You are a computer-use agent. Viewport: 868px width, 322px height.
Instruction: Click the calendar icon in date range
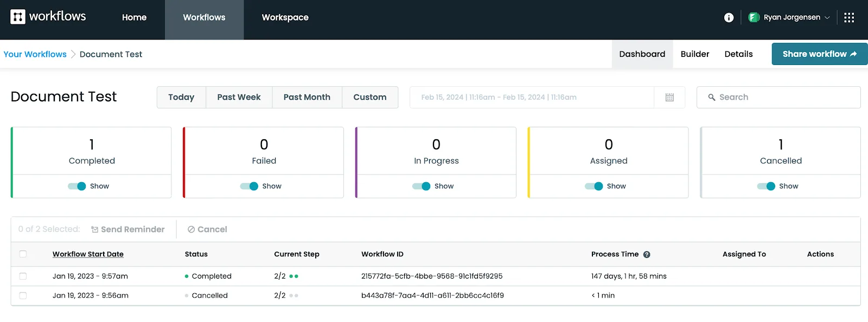(669, 97)
